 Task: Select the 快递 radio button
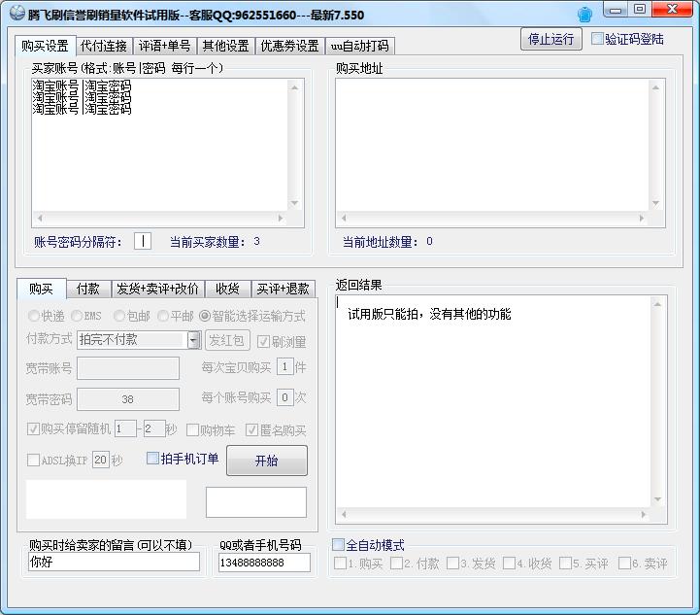pyautogui.click(x=33, y=316)
